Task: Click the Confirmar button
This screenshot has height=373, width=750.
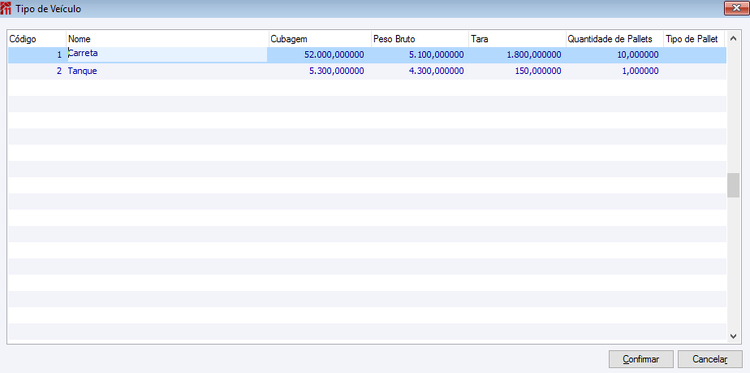Action: (x=641, y=359)
